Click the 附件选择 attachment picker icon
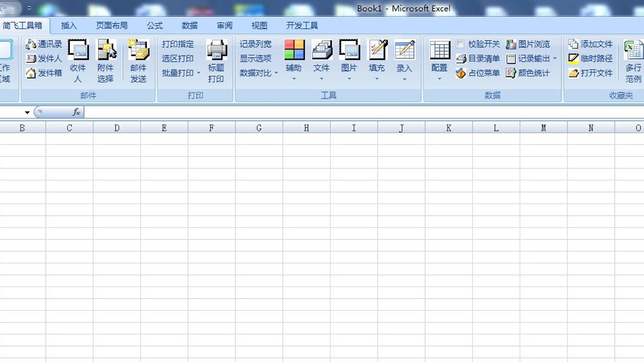 [106, 53]
